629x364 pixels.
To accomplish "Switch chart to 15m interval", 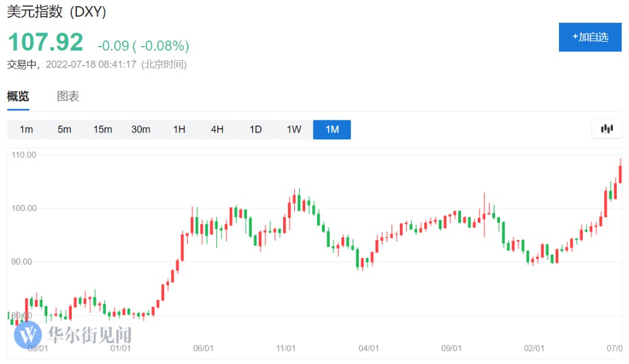I will (103, 130).
